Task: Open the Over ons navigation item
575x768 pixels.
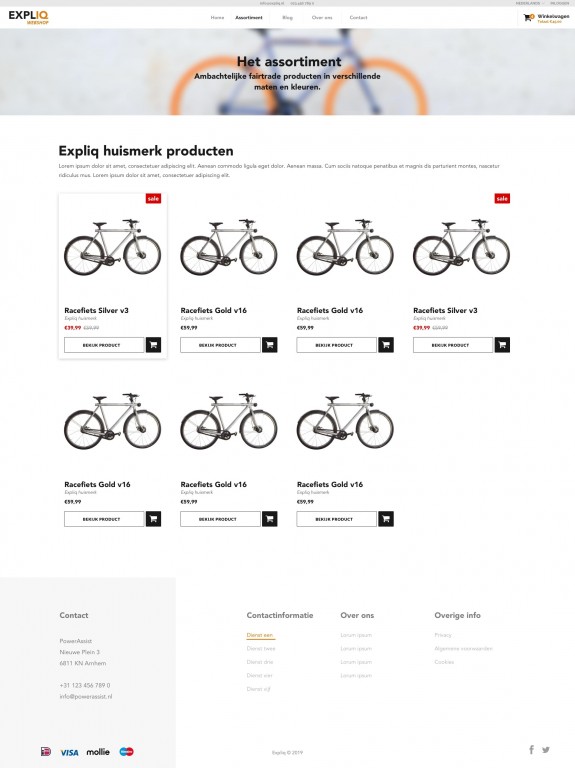Action: click(322, 18)
